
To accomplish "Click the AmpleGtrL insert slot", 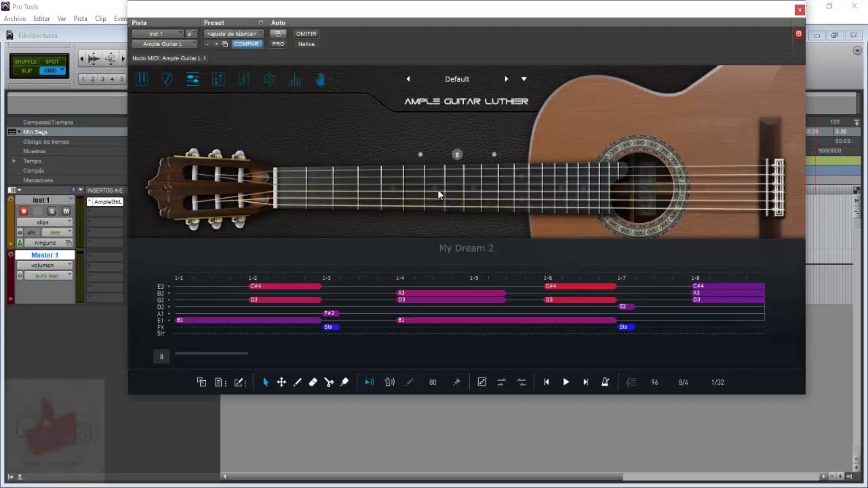I will [x=106, y=202].
